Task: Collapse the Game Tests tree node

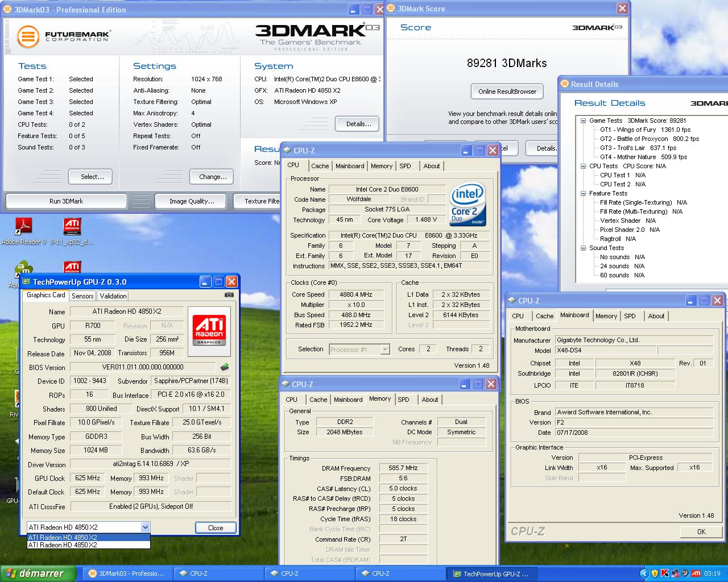Action: pos(584,120)
